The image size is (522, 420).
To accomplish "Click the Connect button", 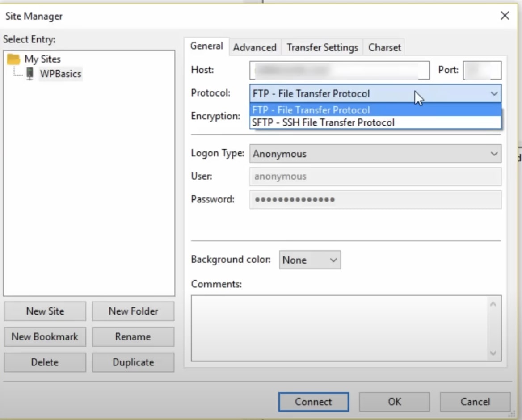I will pos(314,402).
